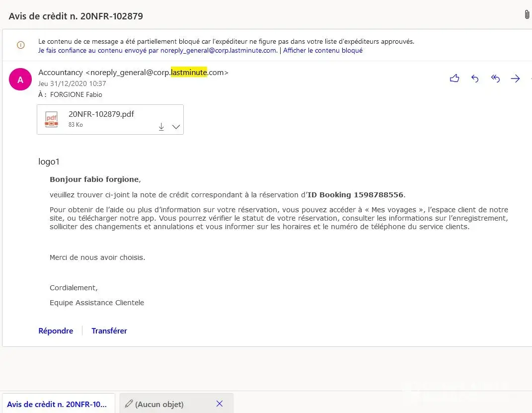Click the paperclip attachment icon
532x413 pixels.
click(527, 15)
